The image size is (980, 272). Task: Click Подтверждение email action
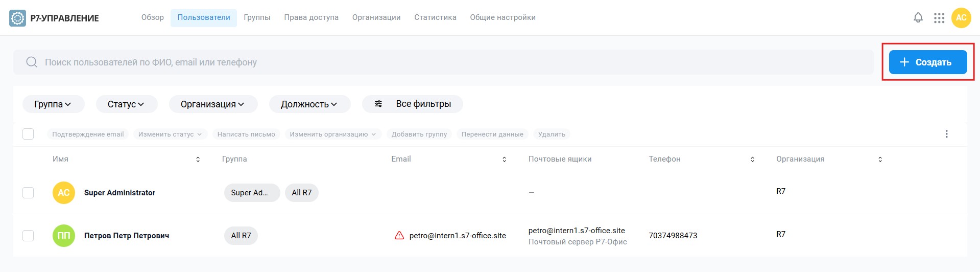coord(88,134)
